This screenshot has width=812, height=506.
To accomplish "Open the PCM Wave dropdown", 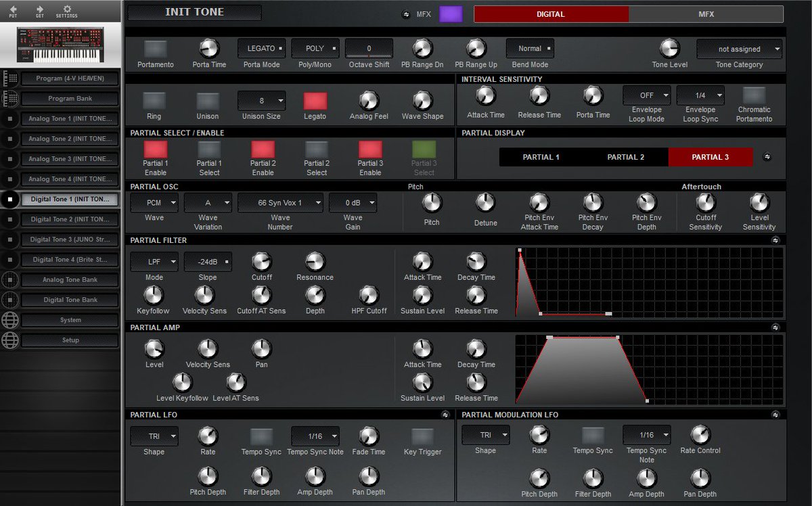I will click(x=154, y=202).
